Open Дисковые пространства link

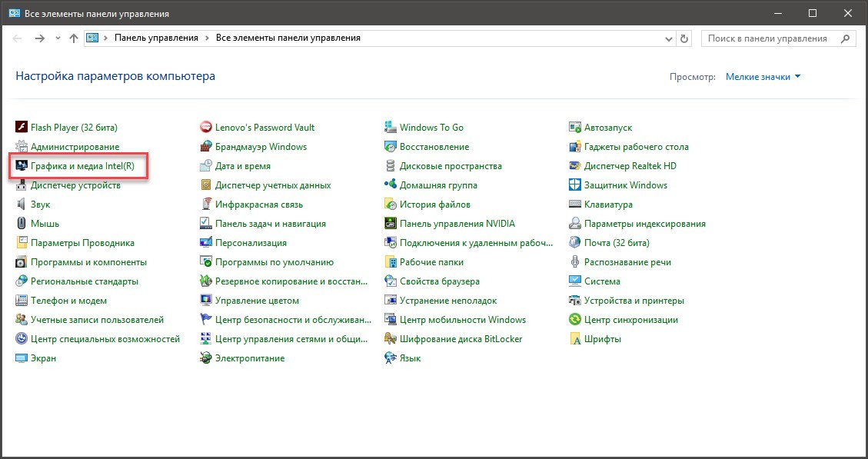pos(451,166)
